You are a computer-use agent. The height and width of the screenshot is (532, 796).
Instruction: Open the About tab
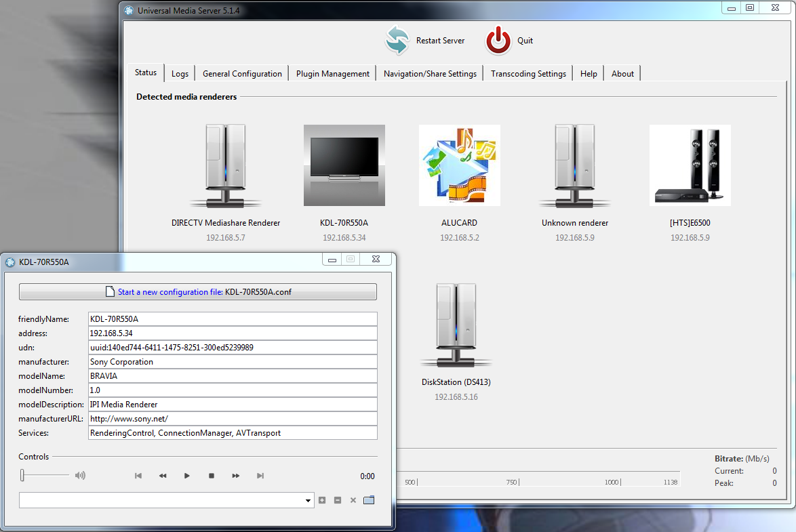622,74
